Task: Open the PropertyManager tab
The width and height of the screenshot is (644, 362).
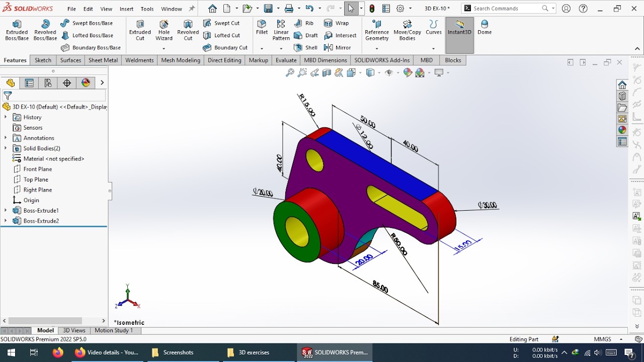Action: click(x=29, y=83)
